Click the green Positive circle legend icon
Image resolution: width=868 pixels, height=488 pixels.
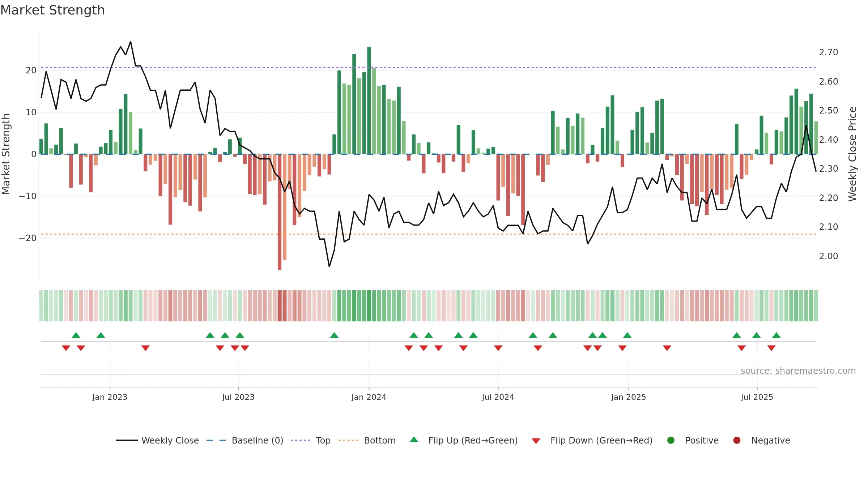pyautogui.click(x=671, y=440)
